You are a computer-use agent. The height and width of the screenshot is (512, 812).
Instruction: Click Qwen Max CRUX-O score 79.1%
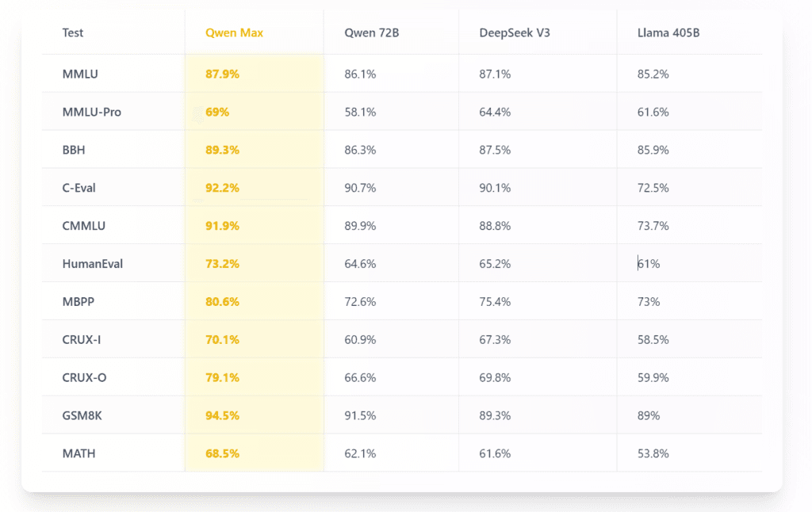coord(222,377)
